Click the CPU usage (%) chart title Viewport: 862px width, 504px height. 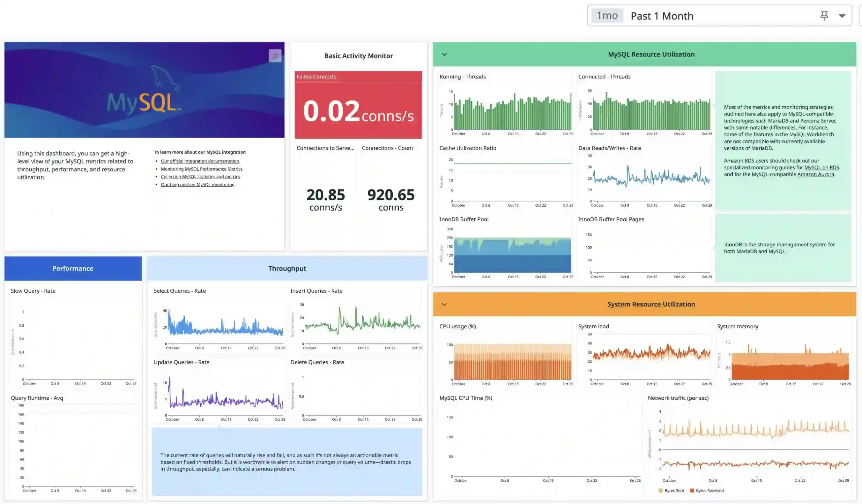click(x=458, y=326)
